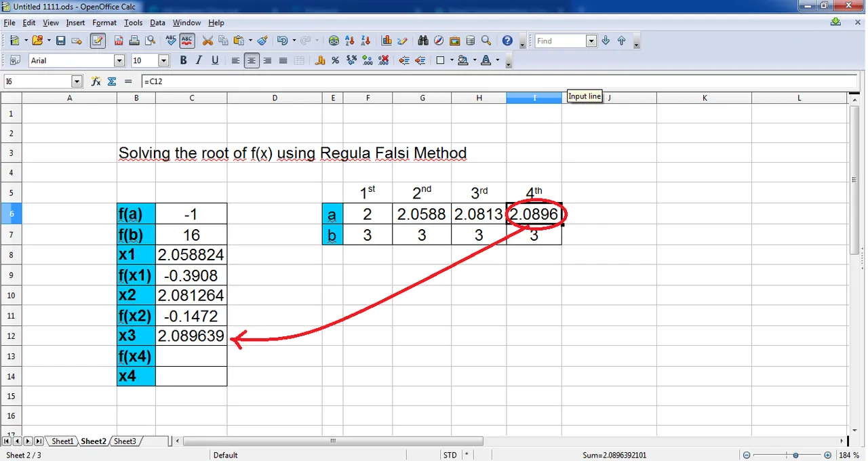Insert a chart with the chart icon

pyautogui.click(x=387, y=41)
